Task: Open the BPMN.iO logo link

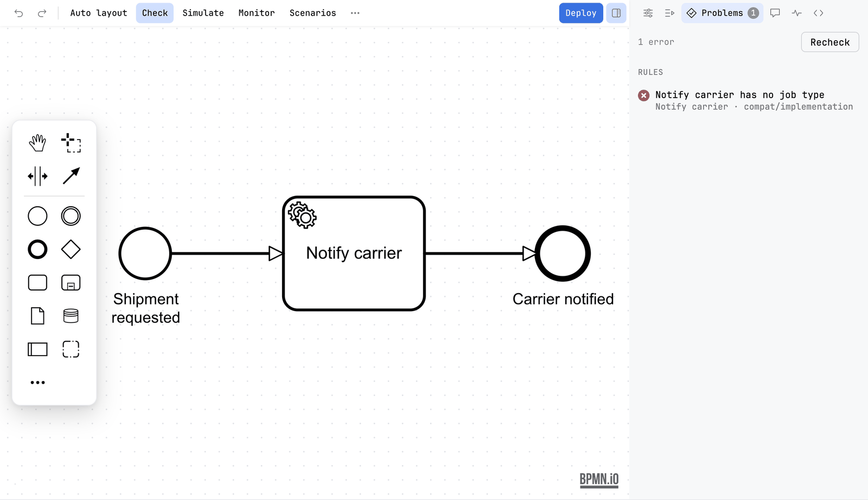Action: (599, 479)
